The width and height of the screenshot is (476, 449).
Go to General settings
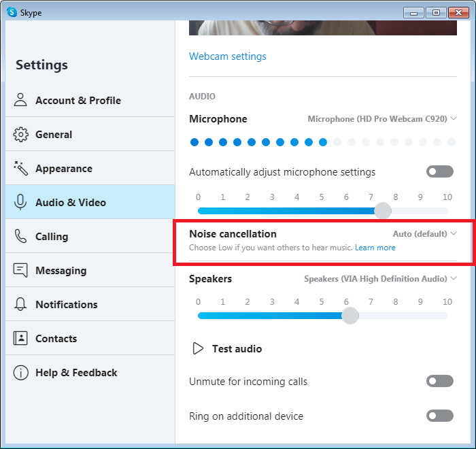(90, 134)
